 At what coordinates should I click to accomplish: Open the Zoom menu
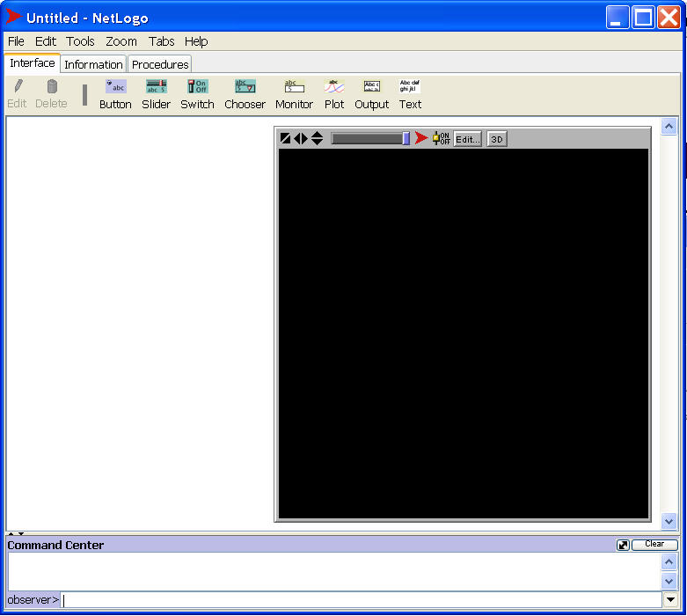pyautogui.click(x=121, y=41)
